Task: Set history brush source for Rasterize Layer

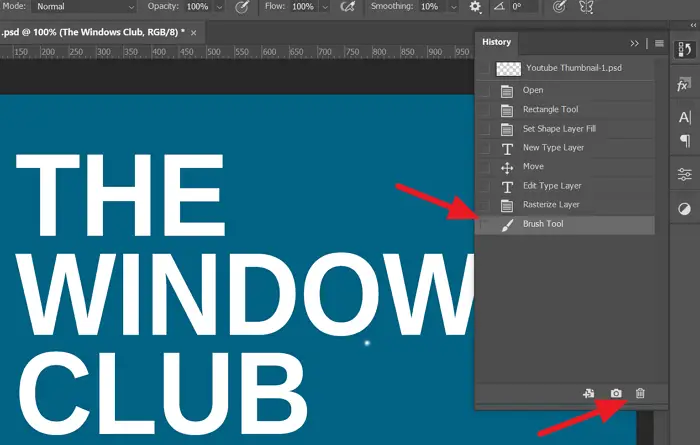Action: [x=484, y=205]
